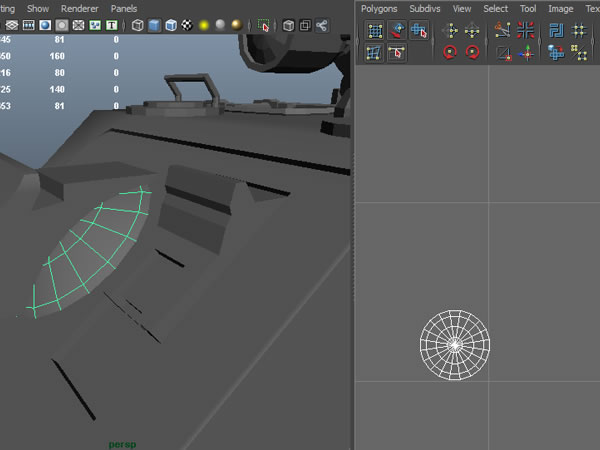
Task: Collapse toolbar handle before wireframe cube icon
Action: pyautogui.click(x=124, y=26)
